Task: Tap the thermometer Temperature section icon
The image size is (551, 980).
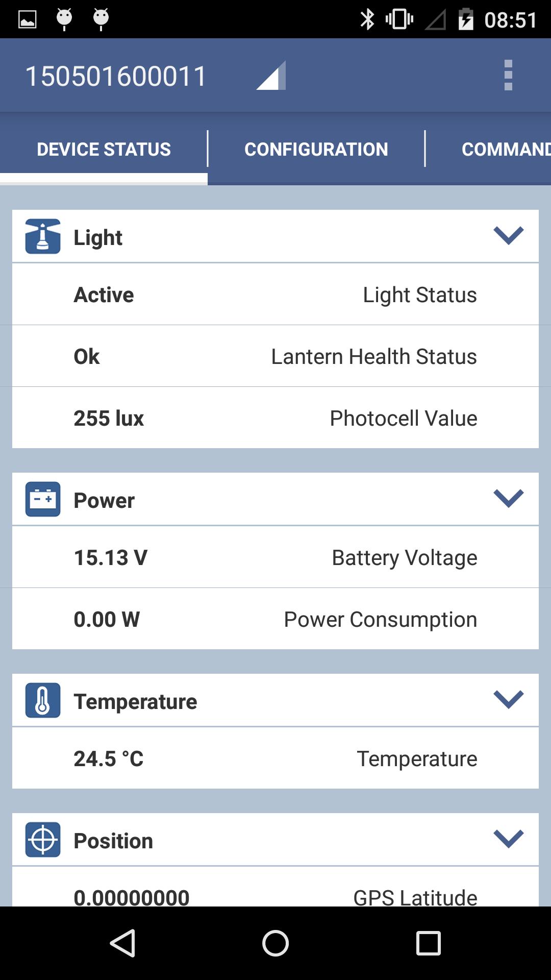Action: point(43,700)
